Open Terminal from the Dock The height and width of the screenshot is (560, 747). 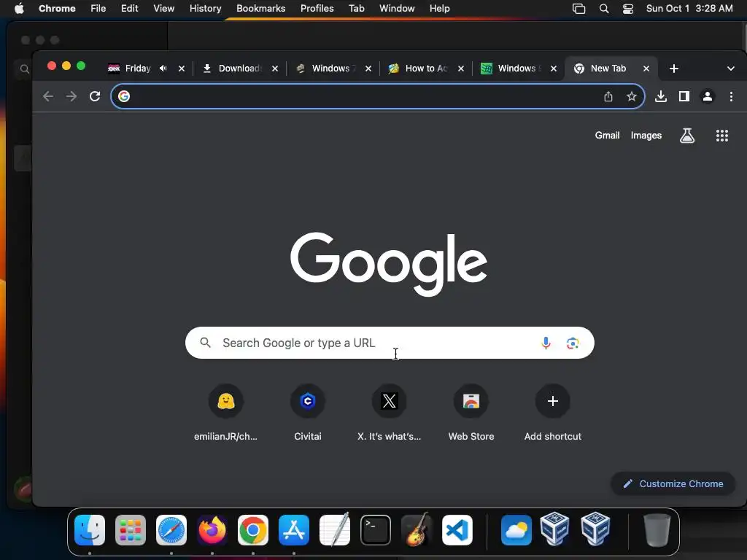click(x=376, y=530)
